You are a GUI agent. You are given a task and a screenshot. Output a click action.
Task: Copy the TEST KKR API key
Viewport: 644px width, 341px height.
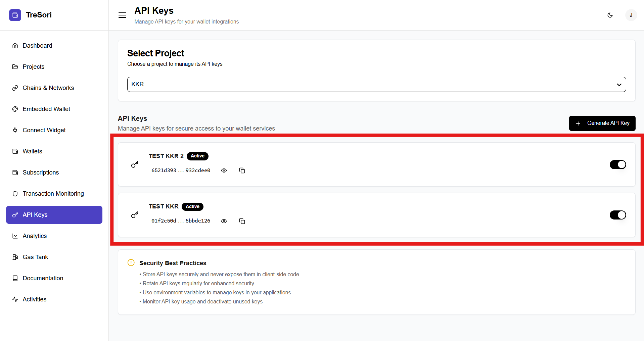(242, 221)
